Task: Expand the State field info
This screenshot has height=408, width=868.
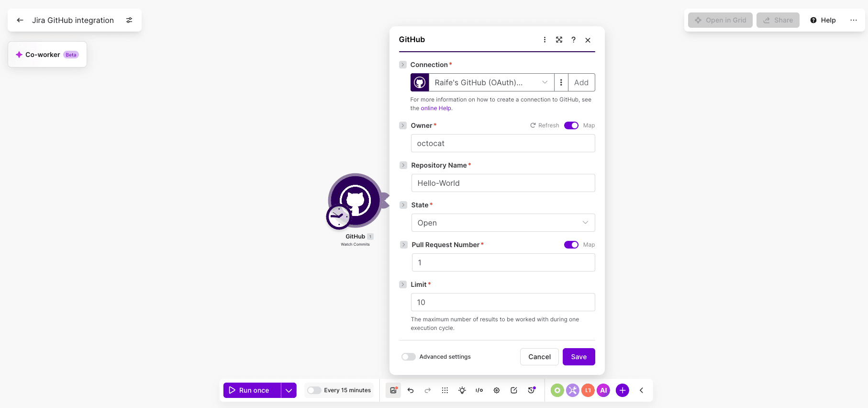Action: pyautogui.click(x=403, y=205)
